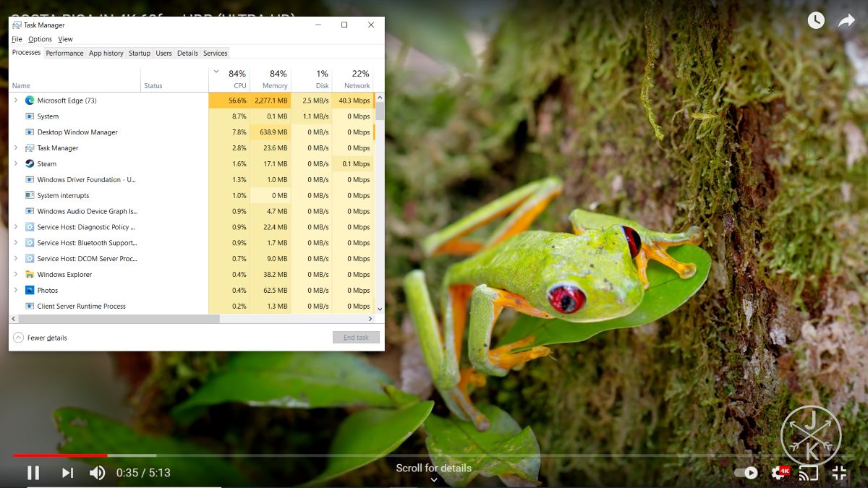This screenshot has width=868, height=488.
Task: Exit full screen mode
Action: pyautogui.click(x=839, y=473)
